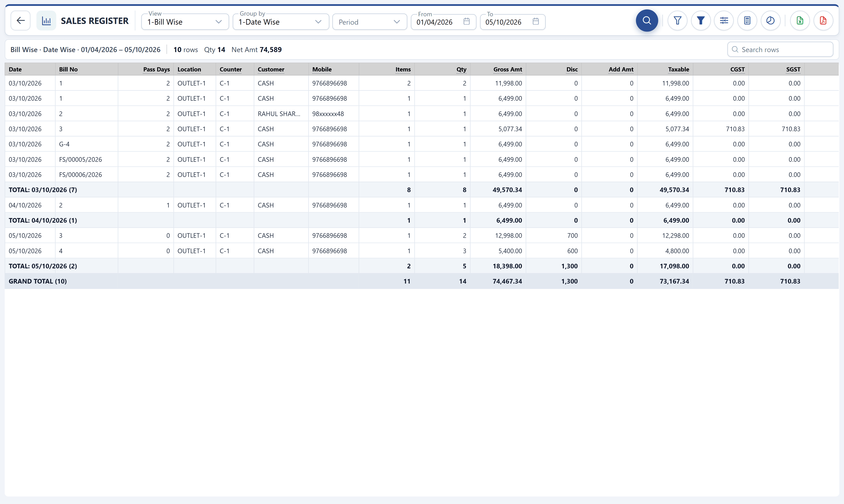
Task: Export report to PDF
Action: (x=823, y=21)
